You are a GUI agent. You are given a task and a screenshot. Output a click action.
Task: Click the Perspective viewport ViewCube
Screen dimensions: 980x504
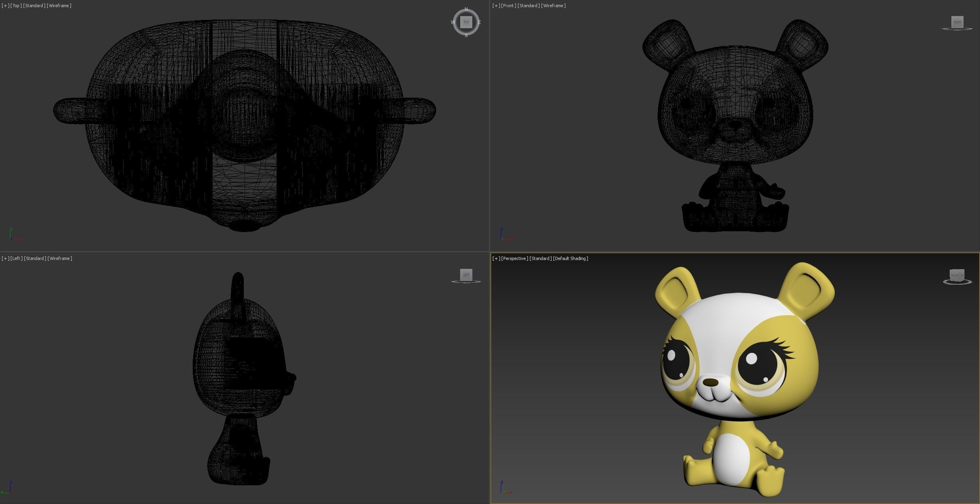[x=956, y=275]
